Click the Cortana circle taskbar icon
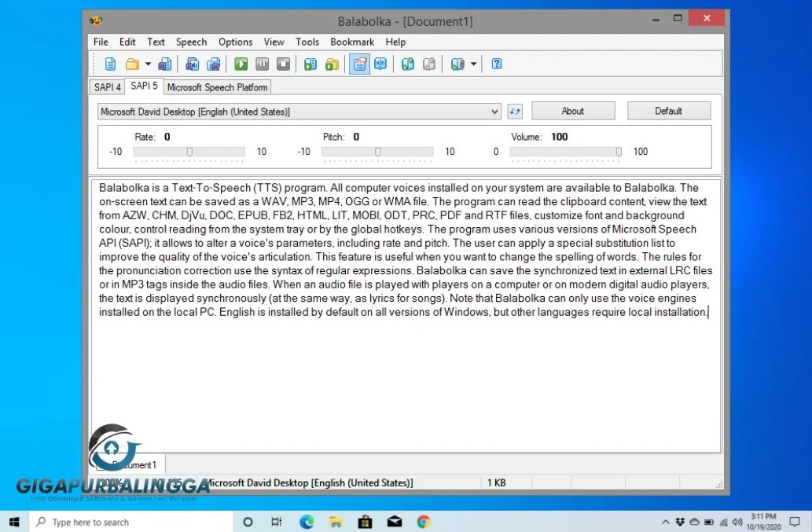The width and height of the screenshot is (812, 532). pyautogui.click(x=248, y=522)
